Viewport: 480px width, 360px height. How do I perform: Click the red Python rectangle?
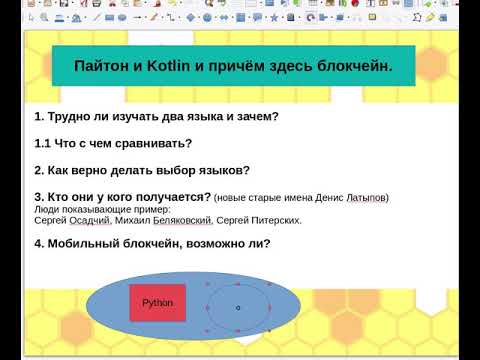coord(157,303)
